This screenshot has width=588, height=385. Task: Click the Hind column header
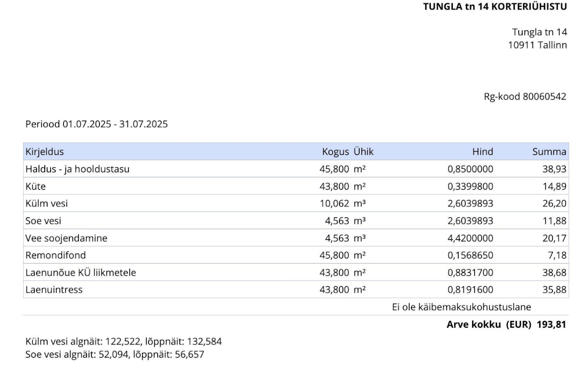coord(483,152)
